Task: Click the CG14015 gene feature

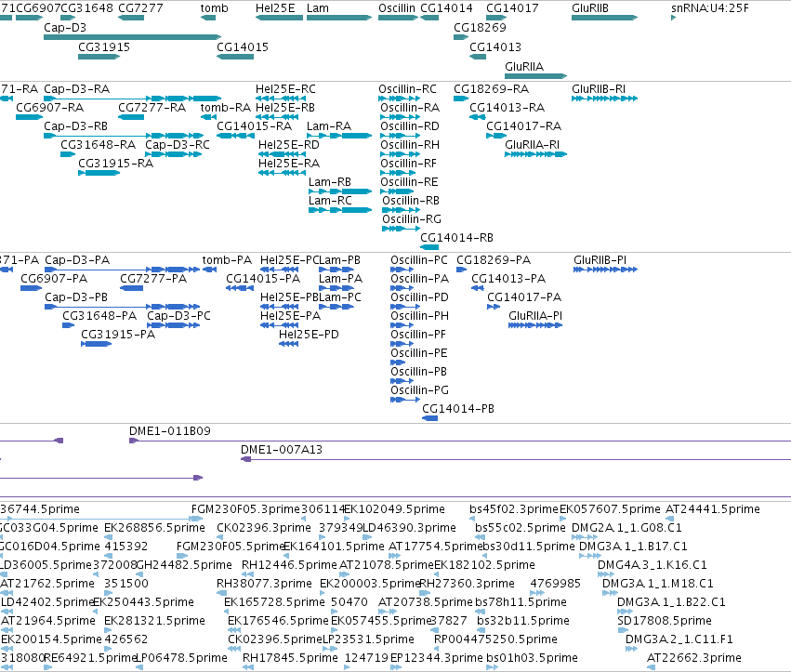Action: [235, 57]
